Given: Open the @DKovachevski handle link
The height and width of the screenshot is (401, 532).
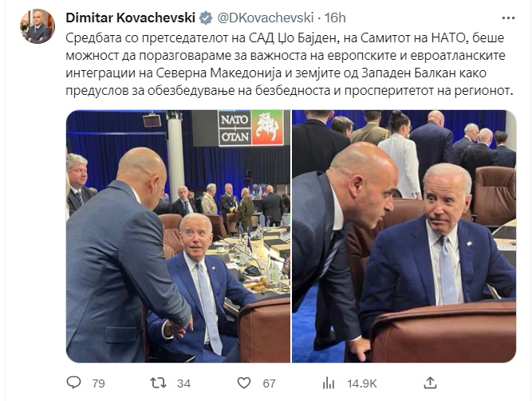Looking at the screenshot, I should (x=265, y=18).
